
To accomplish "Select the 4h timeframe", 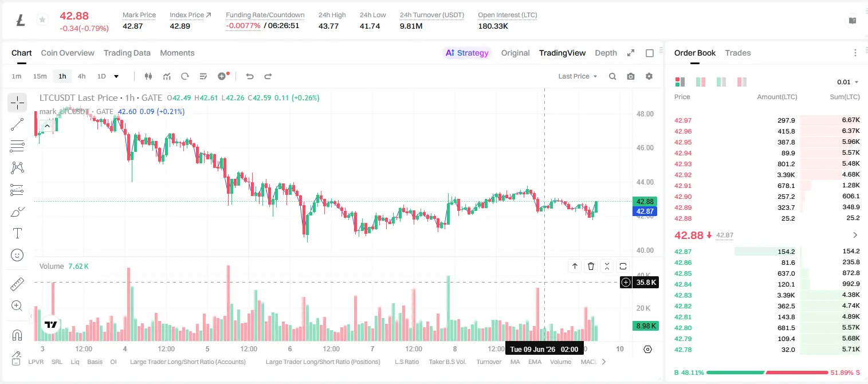I will click(81, 76).
